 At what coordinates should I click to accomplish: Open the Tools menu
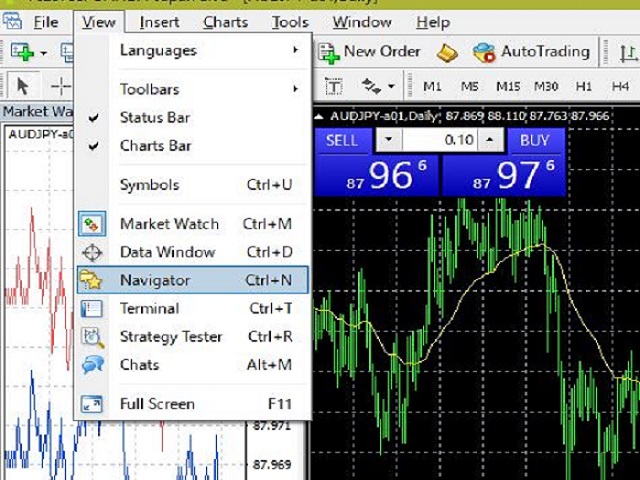(x=290, y=22)
